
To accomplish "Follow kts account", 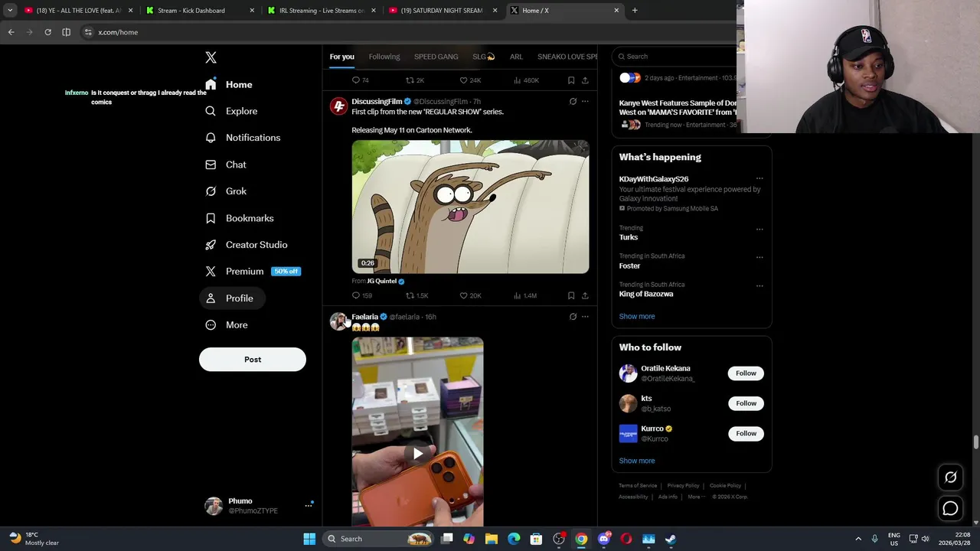I will tap(746, 403).
